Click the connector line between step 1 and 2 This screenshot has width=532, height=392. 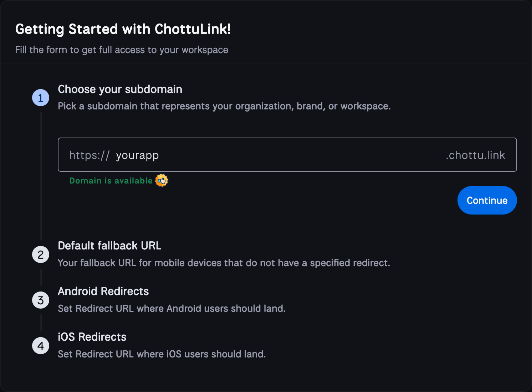[x=42, y=175]
